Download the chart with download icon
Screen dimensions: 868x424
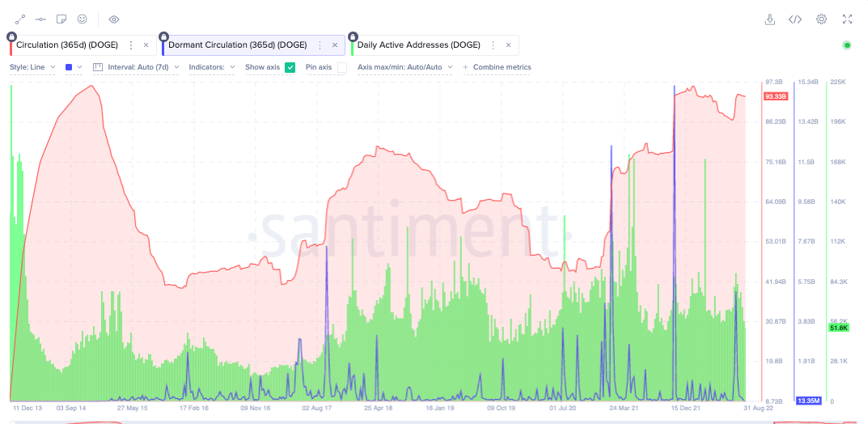click(769, 19)
